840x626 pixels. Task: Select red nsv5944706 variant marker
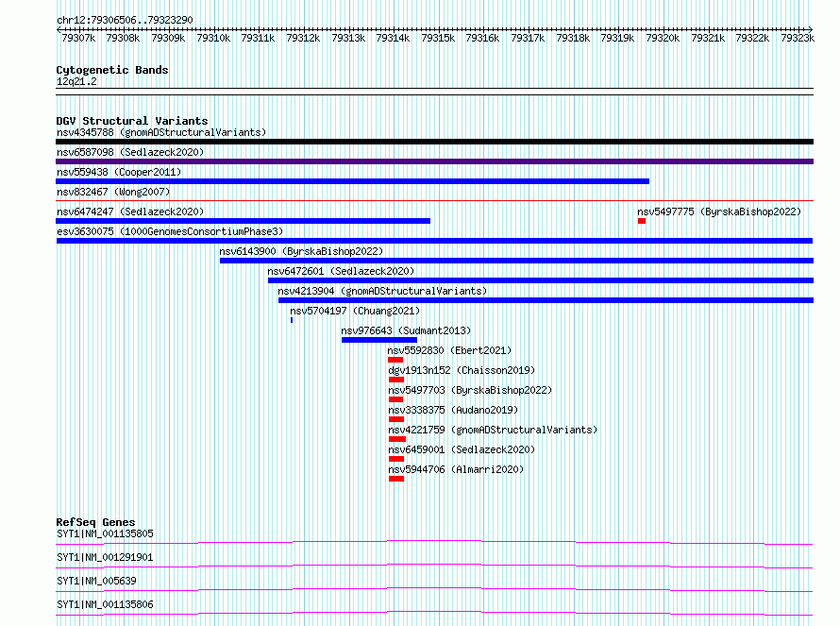396,479
